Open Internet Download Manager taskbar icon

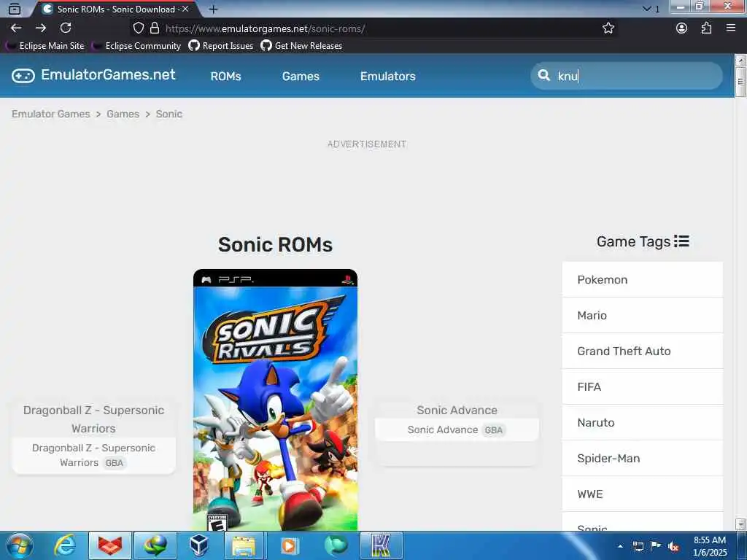click(x=155, y=545)
